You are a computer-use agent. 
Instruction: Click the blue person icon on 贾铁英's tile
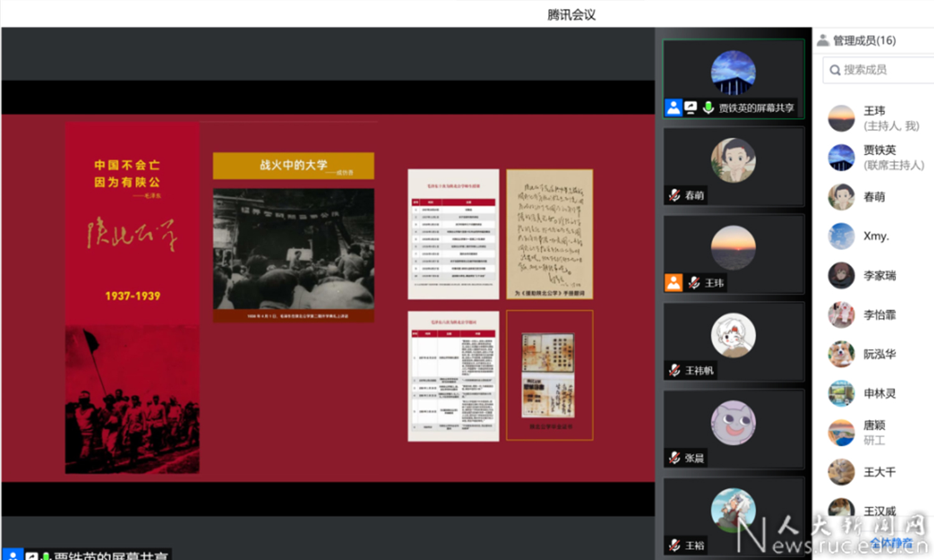click(x=674, y=108)
